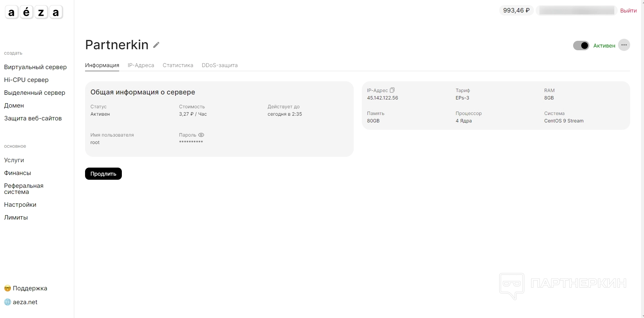Click the Partnerkin server title
The width and height of the screenshot is (644, 318).
coord(117,45)
